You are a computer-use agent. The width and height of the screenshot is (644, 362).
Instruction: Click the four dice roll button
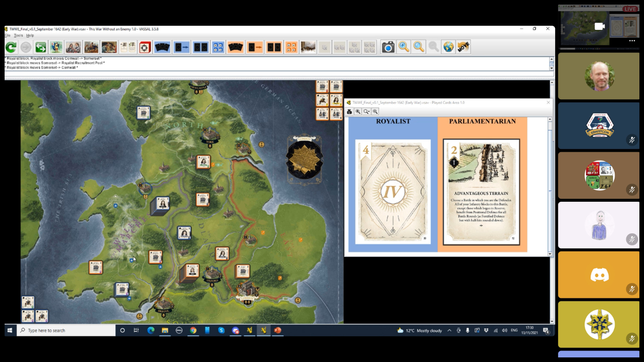tap(369, 47)
